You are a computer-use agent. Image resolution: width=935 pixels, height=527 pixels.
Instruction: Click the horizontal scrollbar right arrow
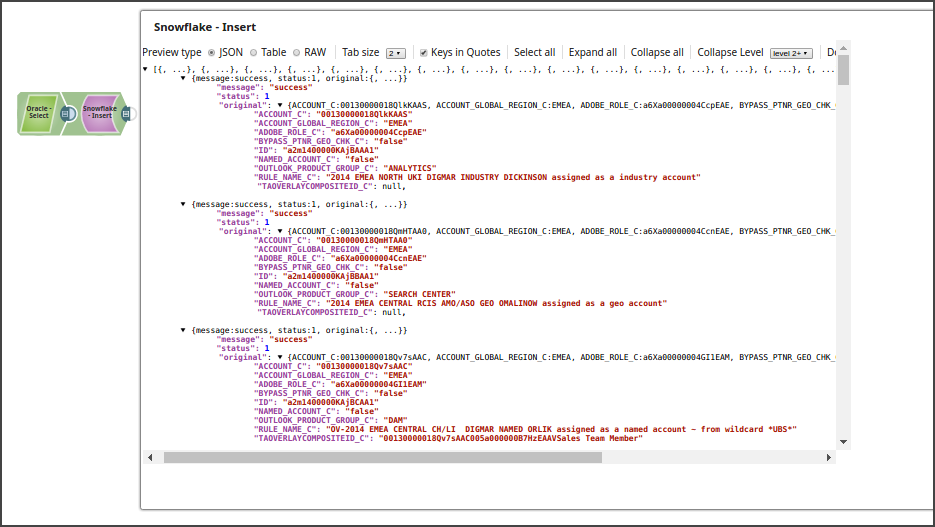(829, 457)
